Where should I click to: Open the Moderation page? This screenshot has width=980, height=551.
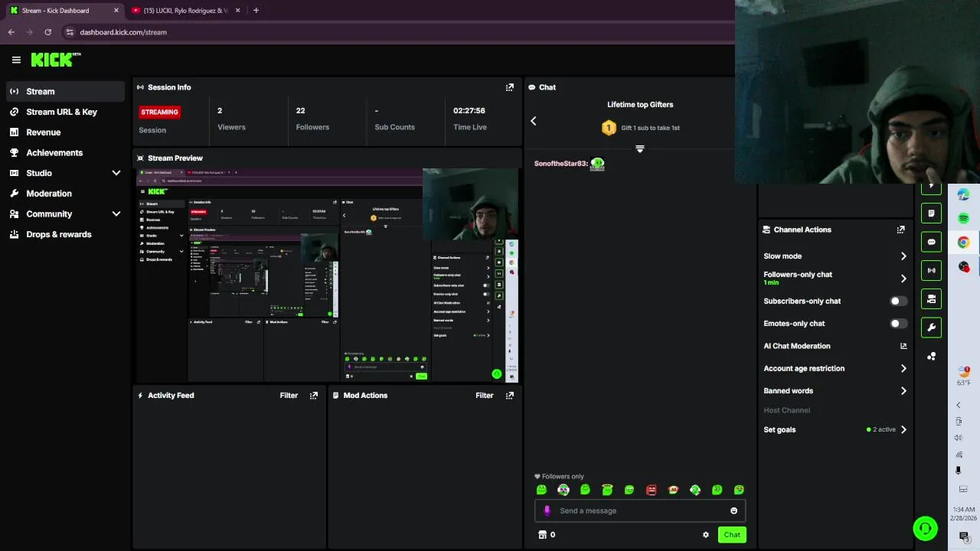(x=65, y=194)
